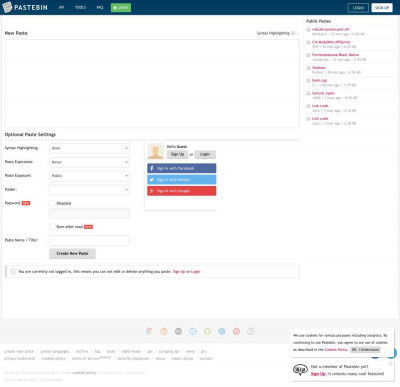
Task: Click the security disclosure footer link
Action: pos(133,359)
